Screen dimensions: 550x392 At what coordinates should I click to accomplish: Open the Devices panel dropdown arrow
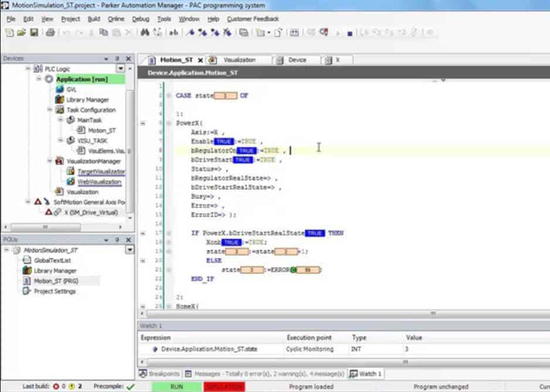[106, 59]
